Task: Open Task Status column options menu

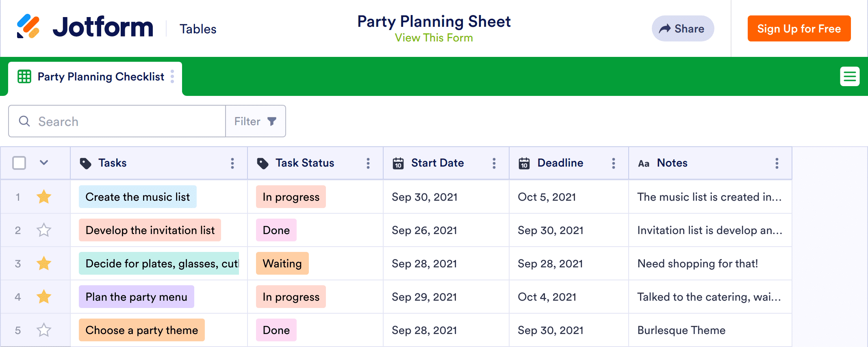Action: click(368, 163)
